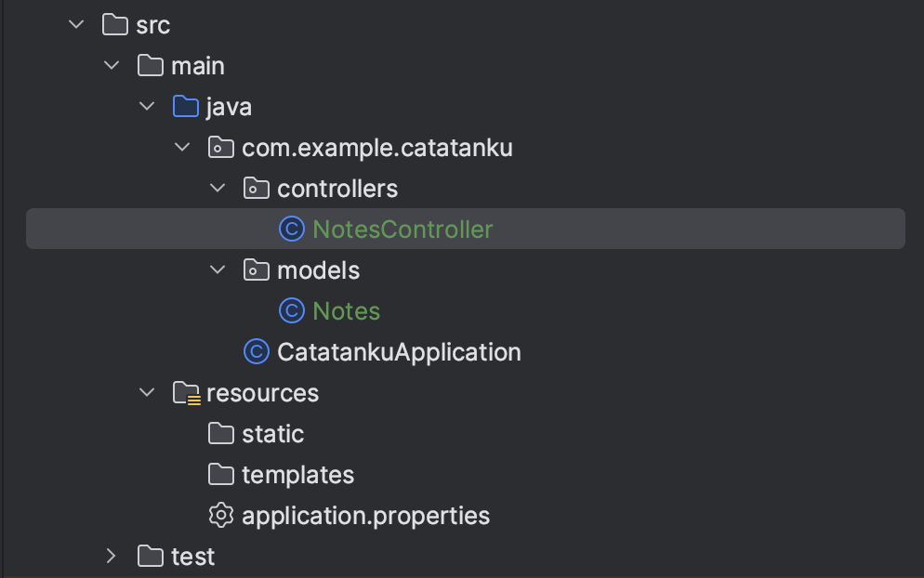Click the CatatankuApplication class icon

(x=256, y=352)
